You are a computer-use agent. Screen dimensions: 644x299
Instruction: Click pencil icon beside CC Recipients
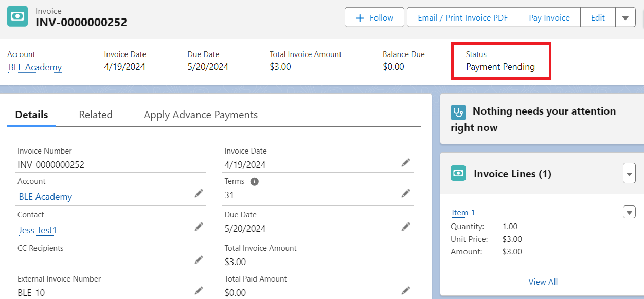click(x=199, y=260)
